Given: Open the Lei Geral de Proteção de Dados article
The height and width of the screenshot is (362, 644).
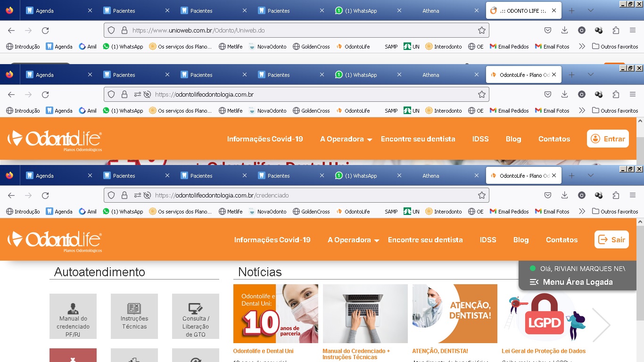Looking at the screenshot, I should [544, 351].
